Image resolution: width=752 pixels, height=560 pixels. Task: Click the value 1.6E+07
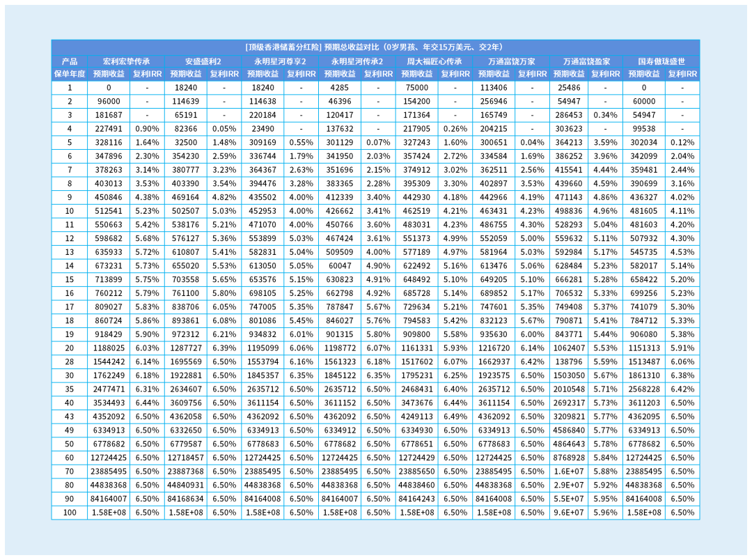pos(570,472)
